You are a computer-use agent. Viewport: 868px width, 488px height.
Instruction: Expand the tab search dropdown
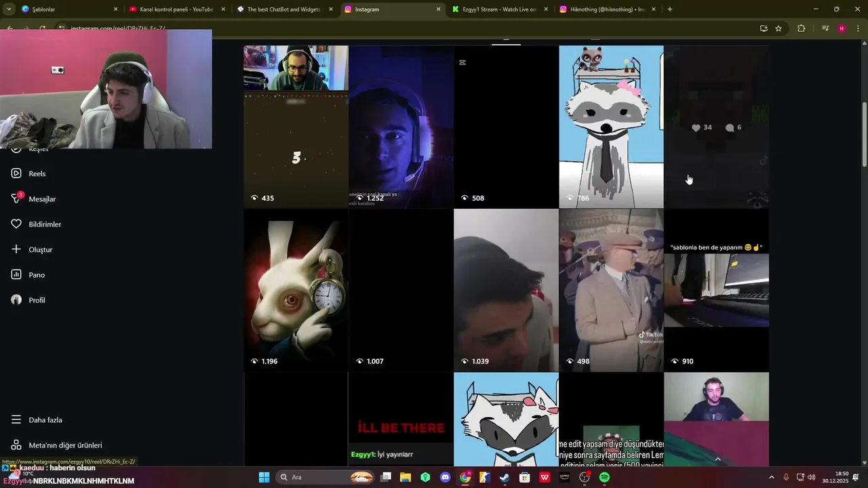[x=9, y=9]
